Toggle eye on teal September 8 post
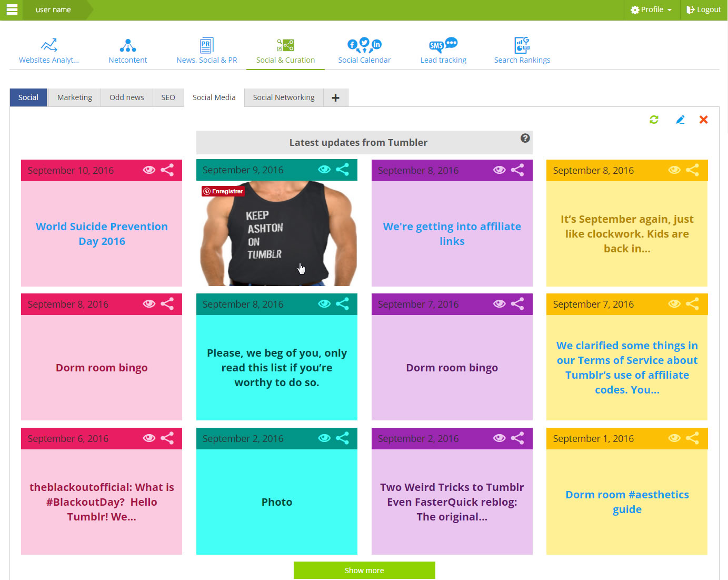Image resolution: width=728 pixels, height=580 pixels. coord(325,304)
